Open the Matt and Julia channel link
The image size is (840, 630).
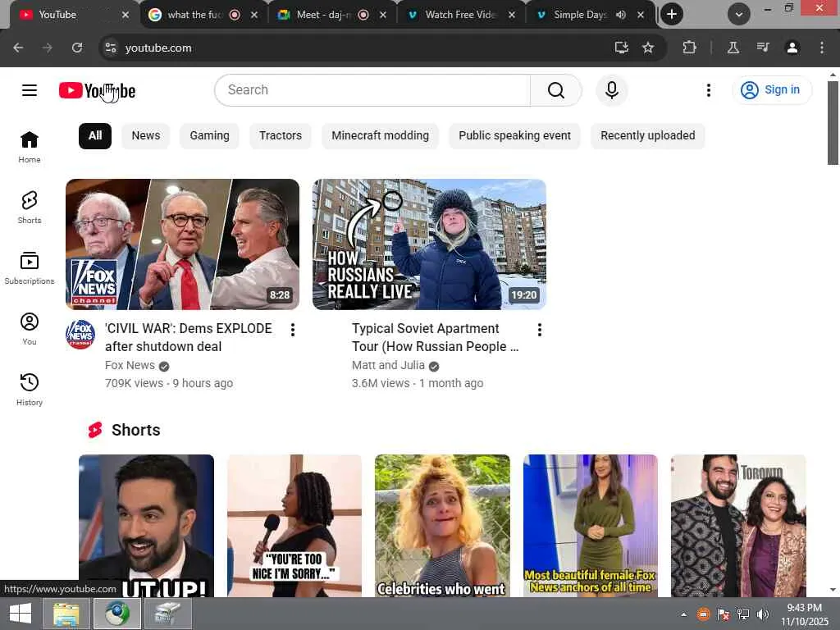tap(388, 365)
